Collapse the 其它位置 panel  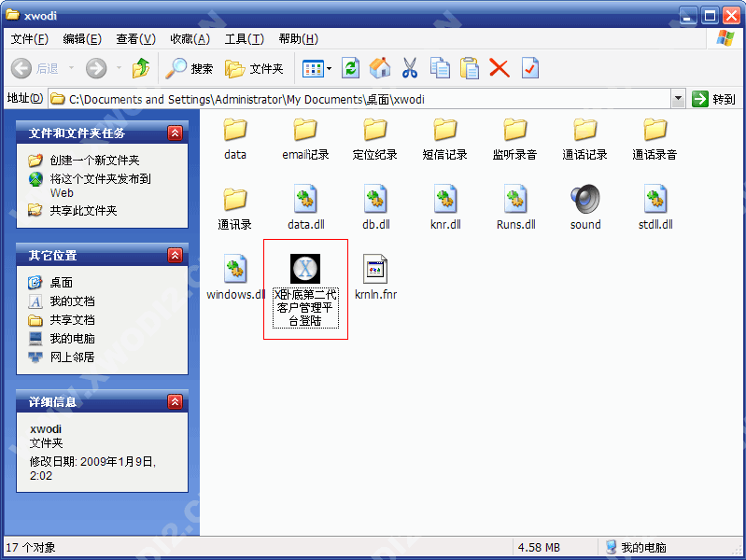point(175,256)
